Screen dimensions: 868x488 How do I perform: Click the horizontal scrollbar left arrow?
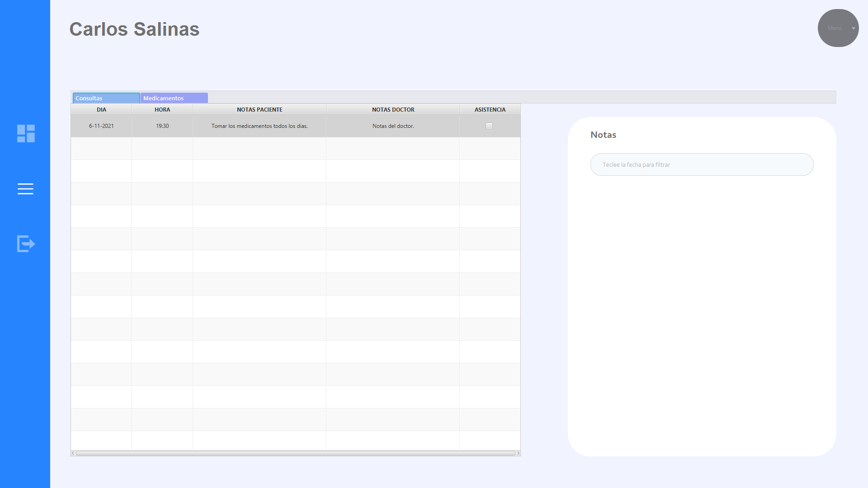coord(73,453)
